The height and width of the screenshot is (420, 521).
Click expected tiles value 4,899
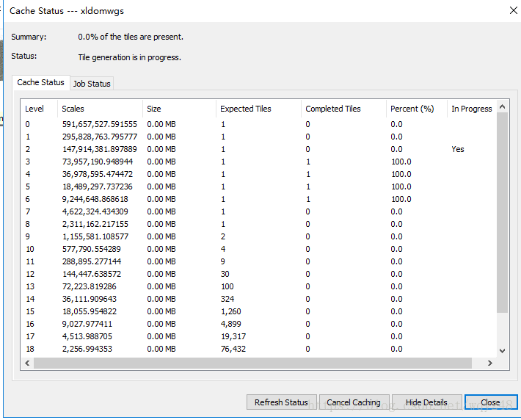231,324
